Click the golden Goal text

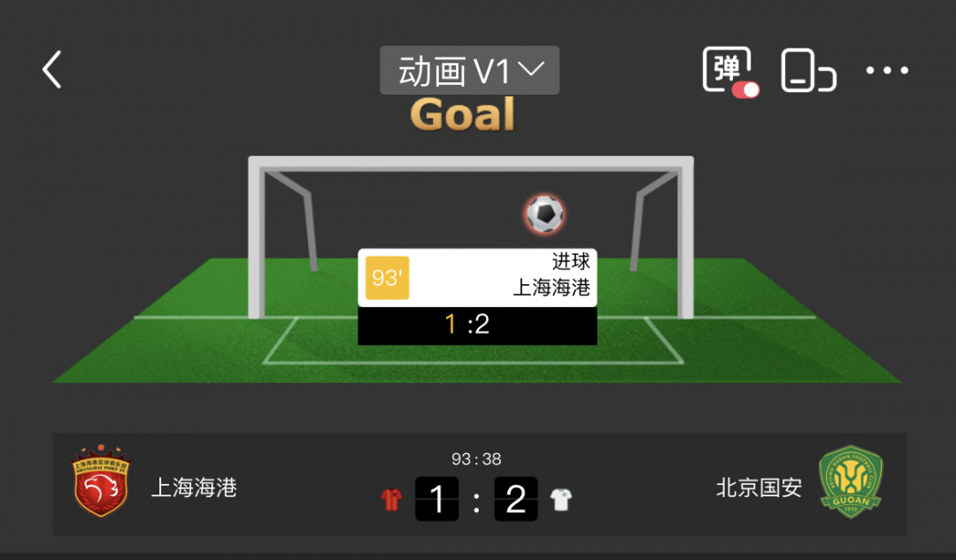[463, 114]
